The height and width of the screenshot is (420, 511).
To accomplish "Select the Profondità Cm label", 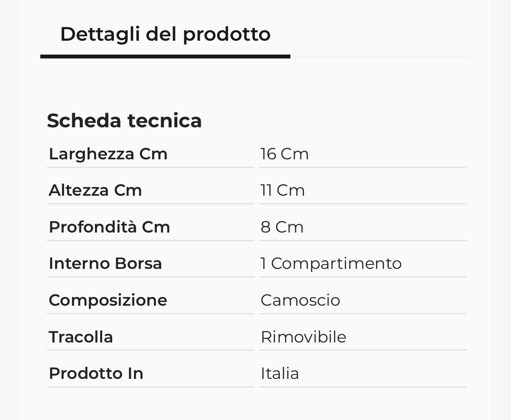I will pos(110,227).
